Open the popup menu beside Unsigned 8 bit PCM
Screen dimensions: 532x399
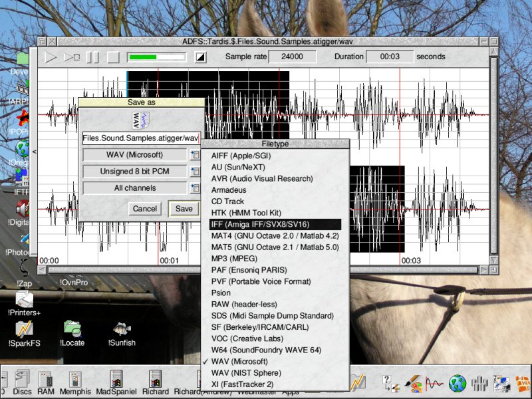coord(195,172)
